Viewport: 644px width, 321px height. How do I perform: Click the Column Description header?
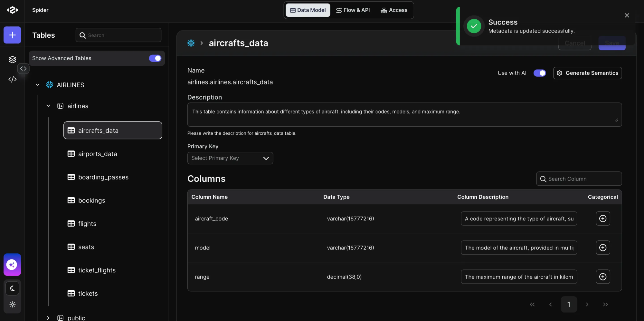click(483, 197)
